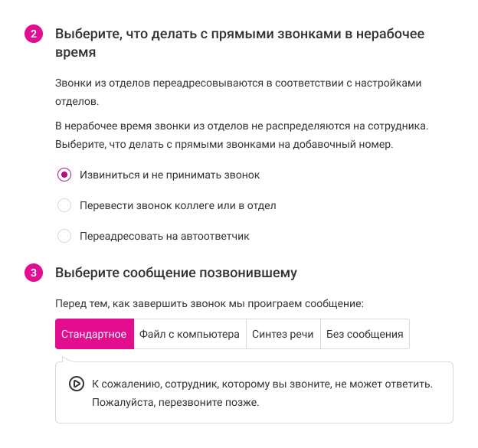
Task: Click the "Переадресовать на автоответчик" label text
Action: tap(165, 236)
